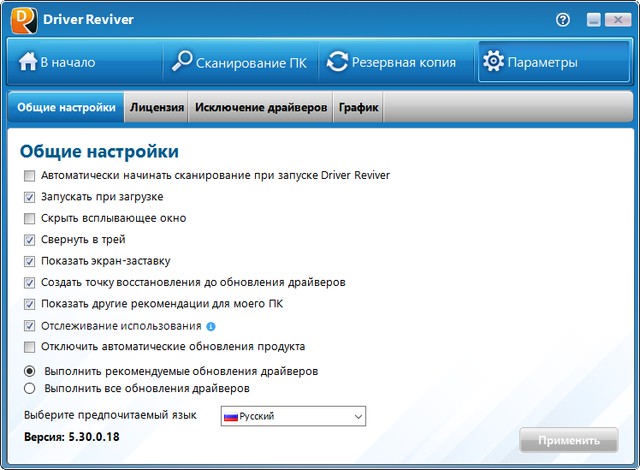Switch to the График tab

pos(358,107)
